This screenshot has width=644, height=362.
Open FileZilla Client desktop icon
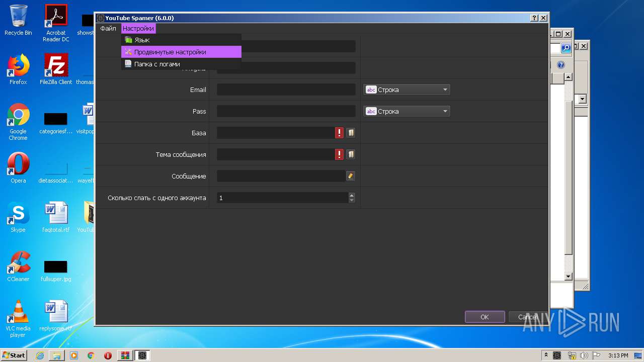point(56,69)
